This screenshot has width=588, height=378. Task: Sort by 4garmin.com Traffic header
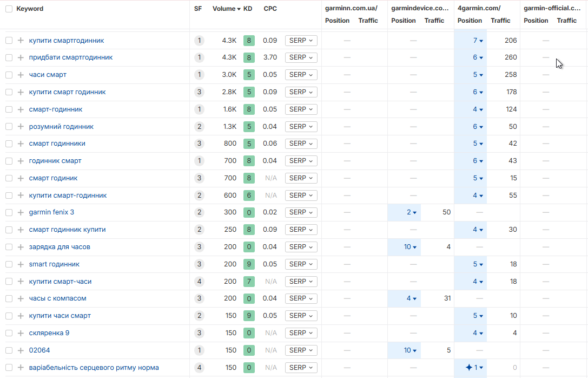pyautogui.click(x=500, y=21)
